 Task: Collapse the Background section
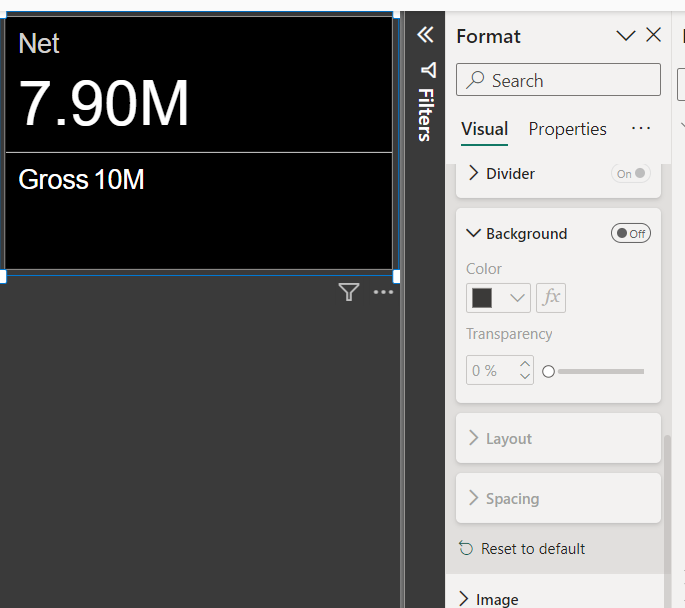click(x=474, y=233)
